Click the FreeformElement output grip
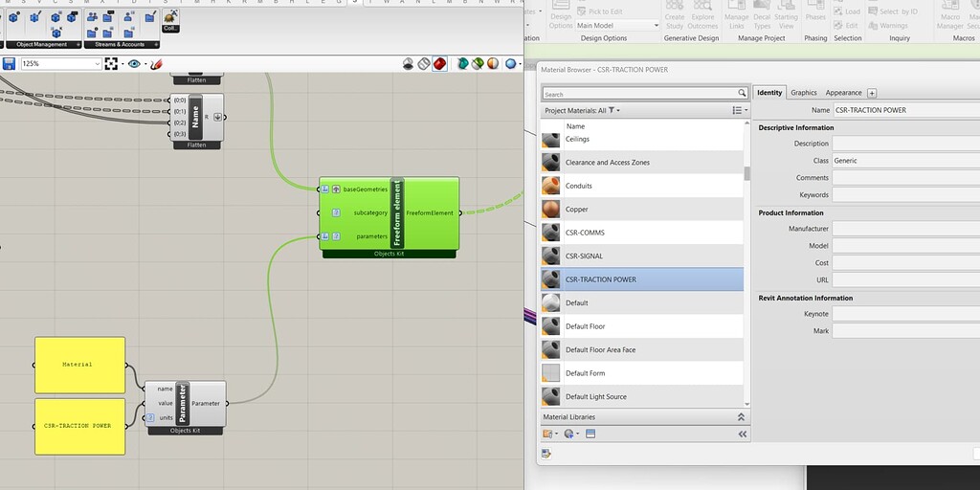 (460, 213)
